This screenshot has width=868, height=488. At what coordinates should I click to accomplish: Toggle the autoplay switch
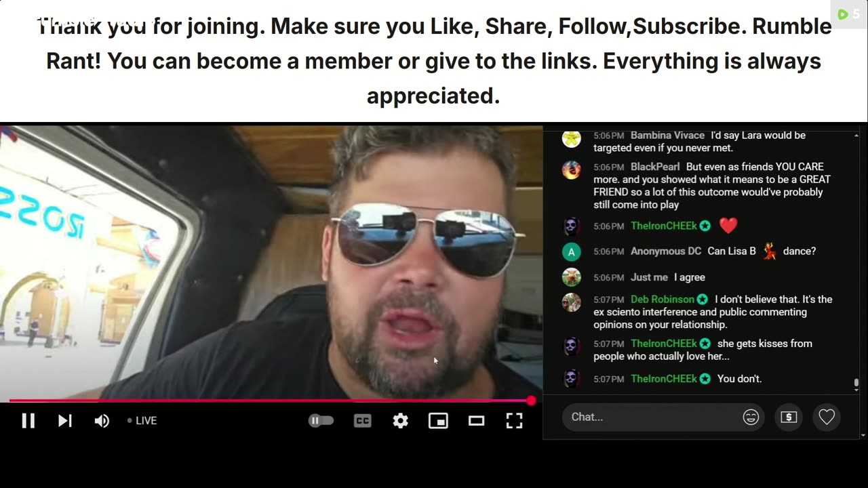321,421
